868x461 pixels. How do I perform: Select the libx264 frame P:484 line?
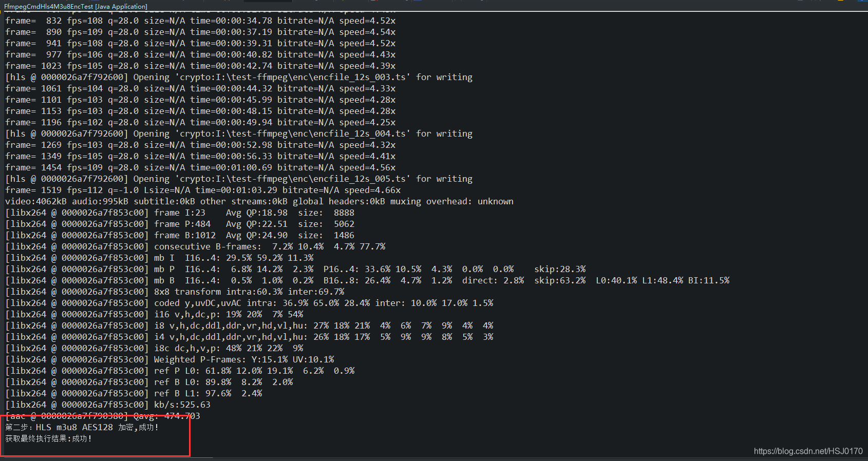coord(180,224)
